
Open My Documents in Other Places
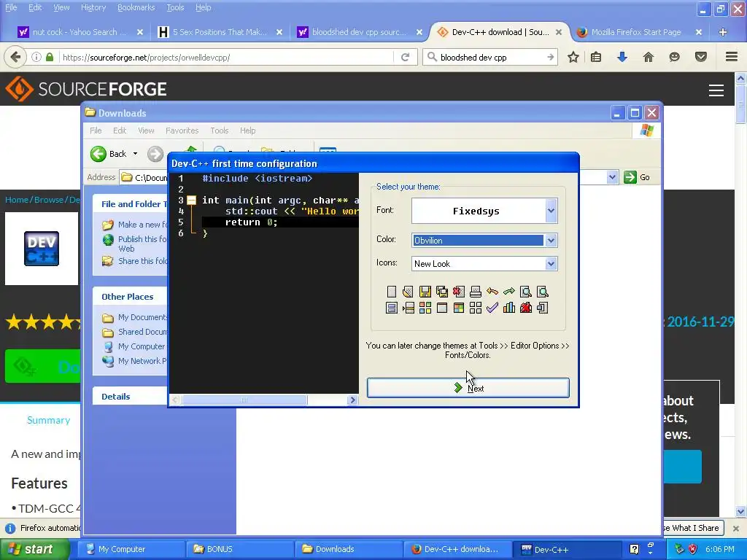tap(142, 317)
